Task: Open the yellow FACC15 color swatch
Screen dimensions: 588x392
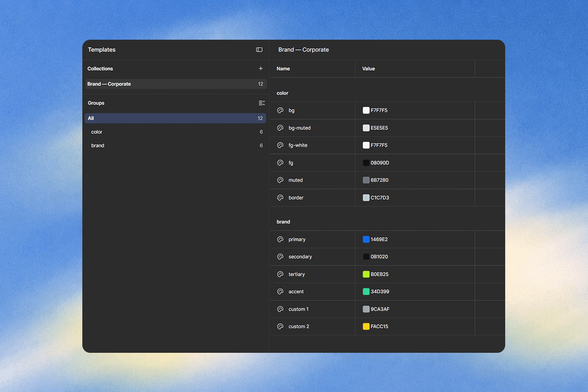Action: tap(366, 326)
